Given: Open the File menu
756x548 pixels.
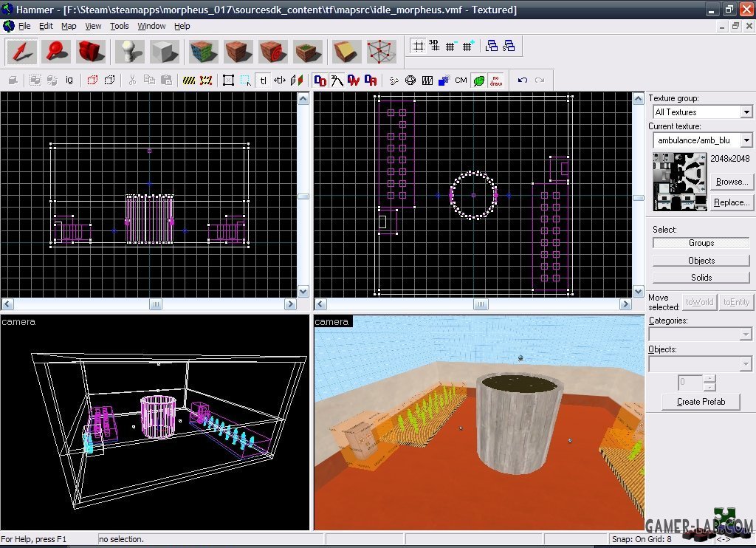Looking at the screenshot, I should pyautogui.click(x=24, y=26).
